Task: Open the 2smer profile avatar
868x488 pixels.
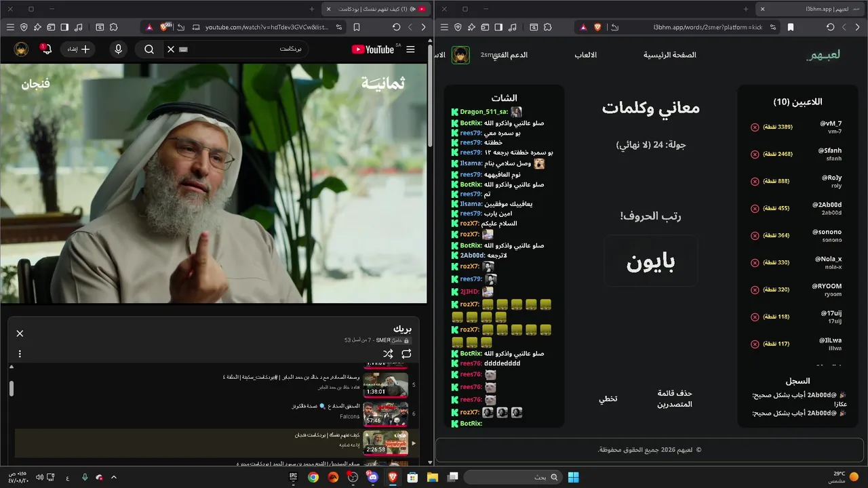Action: pyautogui.click(x=461, y=55)
